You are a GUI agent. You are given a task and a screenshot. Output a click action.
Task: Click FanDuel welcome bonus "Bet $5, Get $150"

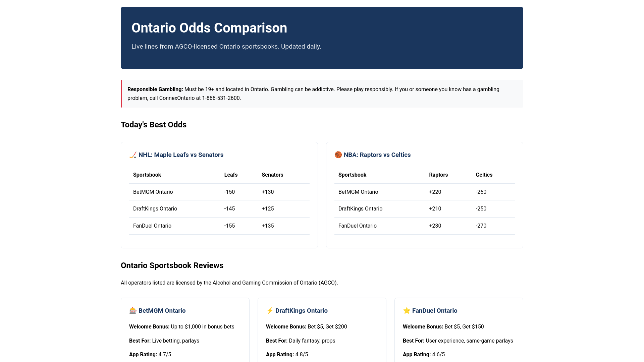click(x=464, y=327)
